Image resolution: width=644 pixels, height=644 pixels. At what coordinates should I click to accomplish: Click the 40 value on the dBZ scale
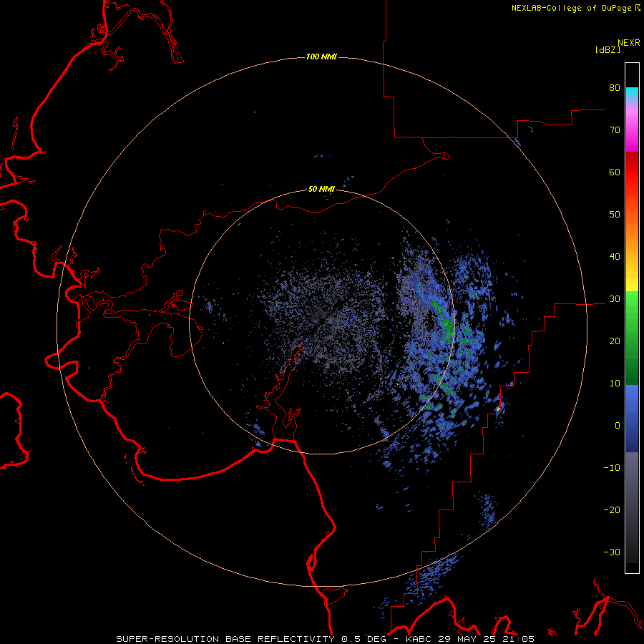tap(615, 257)
